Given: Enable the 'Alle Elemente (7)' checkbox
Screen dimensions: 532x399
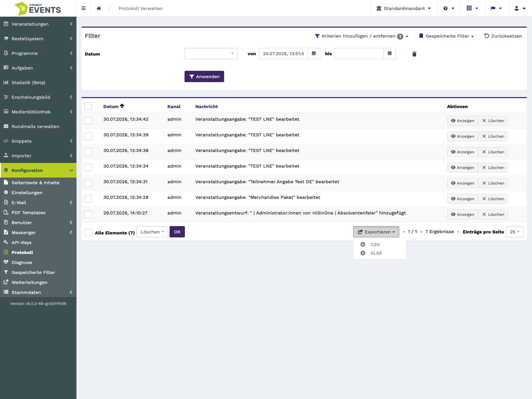Looking at the screenshot, I should [x=88, y=232].
